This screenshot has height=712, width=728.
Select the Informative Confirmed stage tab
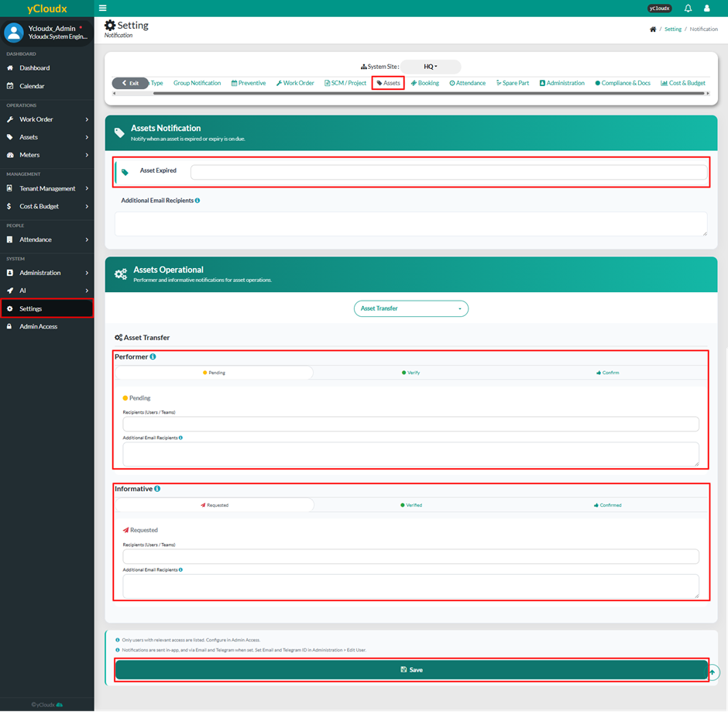(608, 505)
